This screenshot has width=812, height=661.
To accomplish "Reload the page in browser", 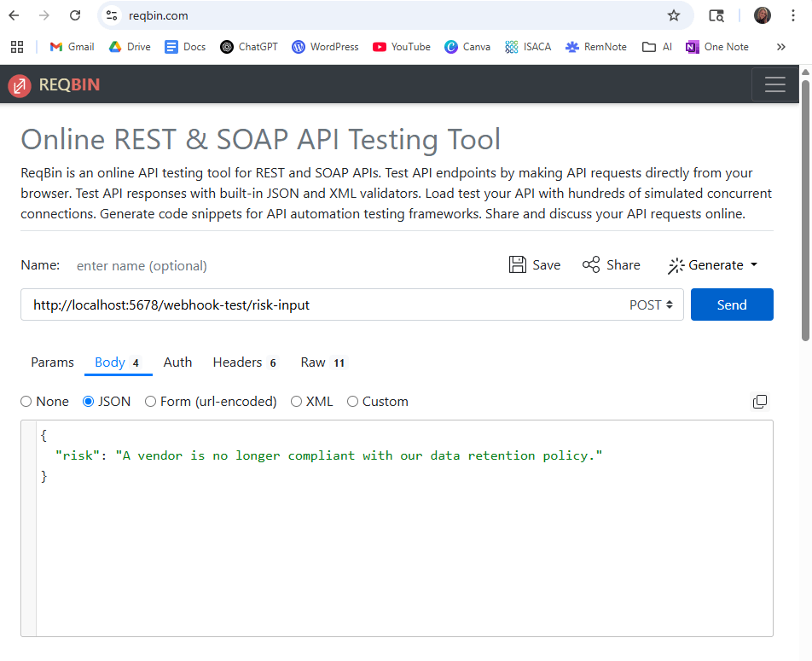I will [75, 15].
